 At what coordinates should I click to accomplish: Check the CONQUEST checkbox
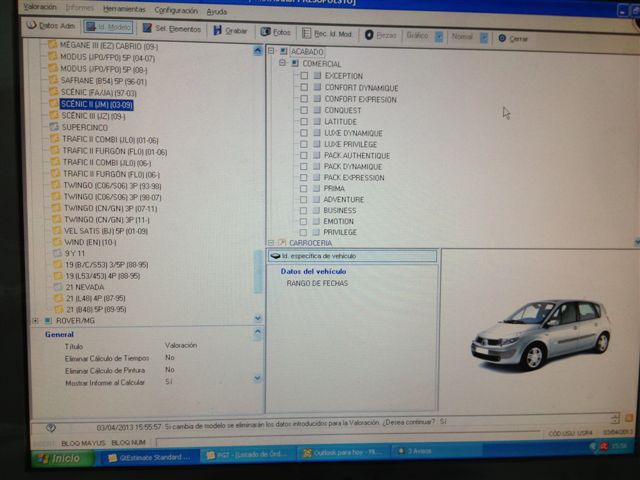click(304, 110)
